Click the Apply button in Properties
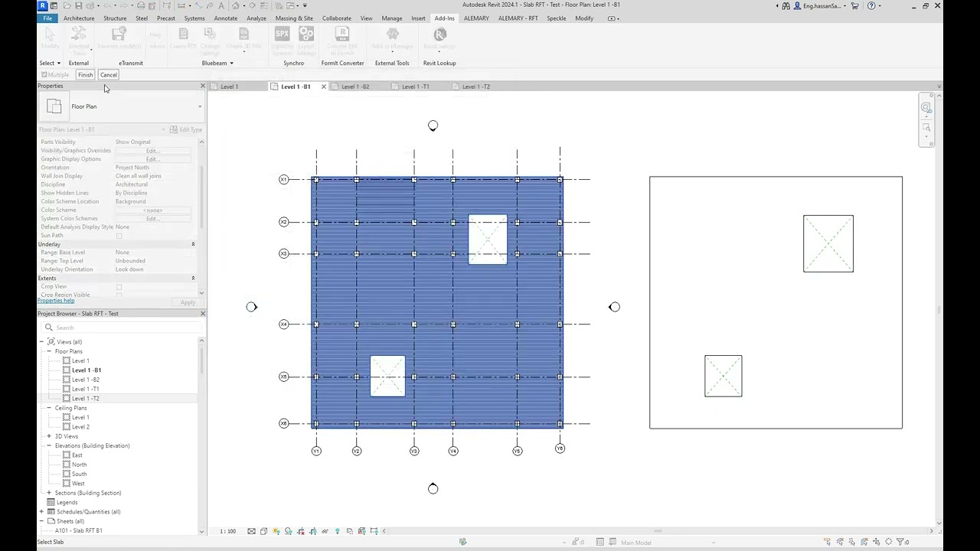This screenshot has width=980, height=551. coord(188,302)
